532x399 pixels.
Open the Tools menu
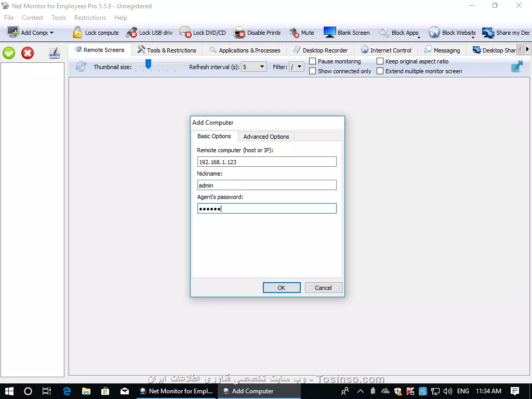click(59, 18)
